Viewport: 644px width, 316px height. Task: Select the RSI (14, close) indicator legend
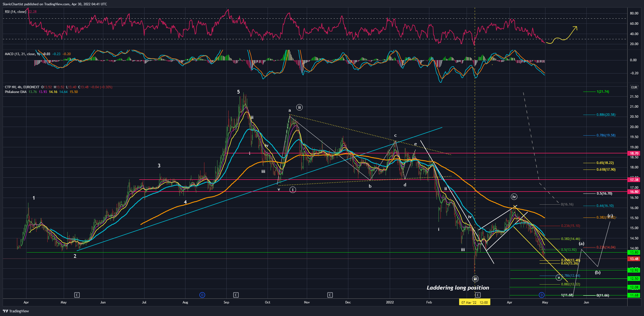15,12
